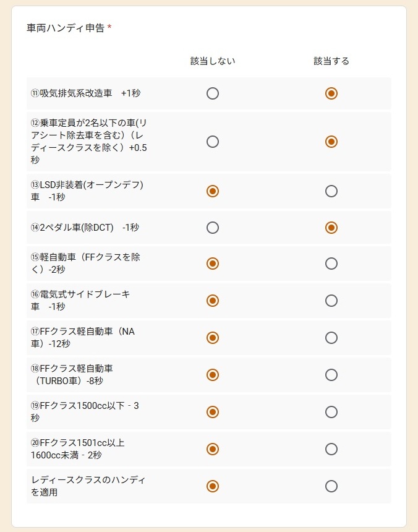This screenshot has width=418, height=532.
Task: Mark ⑳FFクラス1501cc以上 as 該当する
Action: pos(331,449)
